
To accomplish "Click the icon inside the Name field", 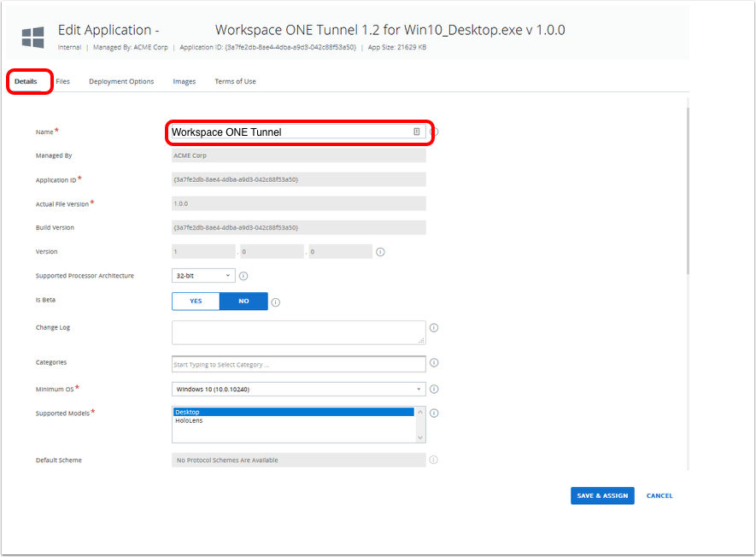I will click(417, 132).
